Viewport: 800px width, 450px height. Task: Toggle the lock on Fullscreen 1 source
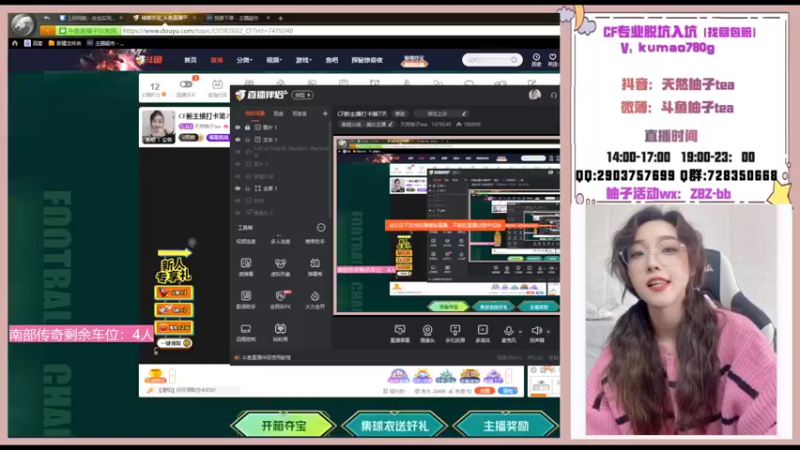[247, 188]
